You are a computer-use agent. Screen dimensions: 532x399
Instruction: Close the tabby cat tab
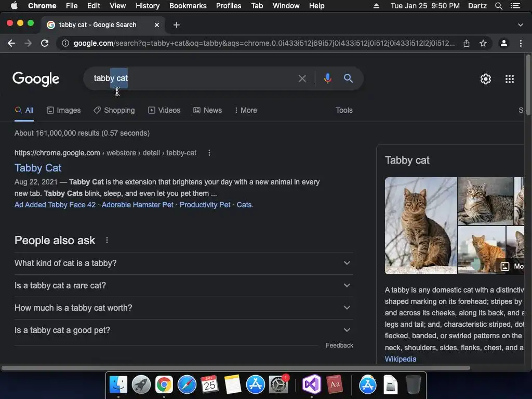click(x=157, y=25)
